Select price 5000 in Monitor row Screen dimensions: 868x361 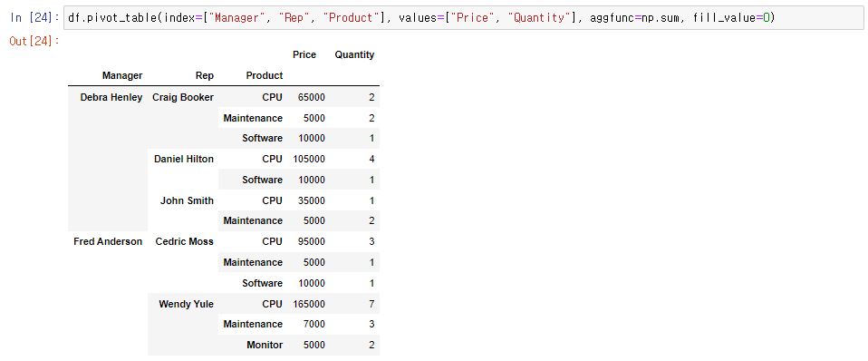[x=313, y=345]
